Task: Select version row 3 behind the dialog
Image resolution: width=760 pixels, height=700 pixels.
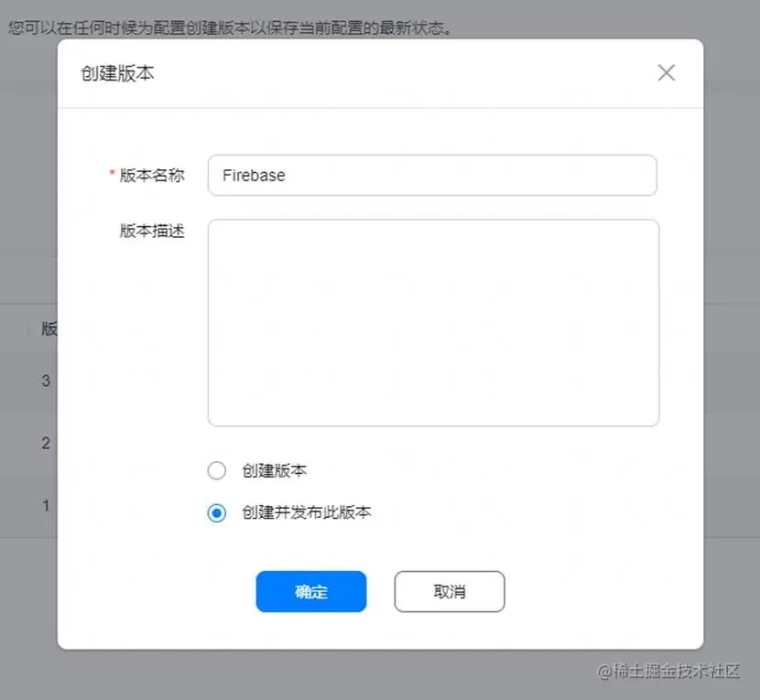Action: point(46,381)
